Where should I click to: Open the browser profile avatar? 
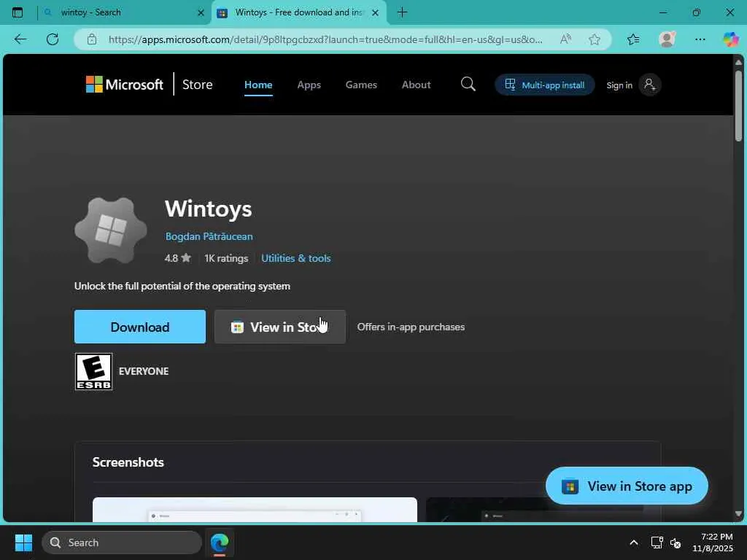667,39
